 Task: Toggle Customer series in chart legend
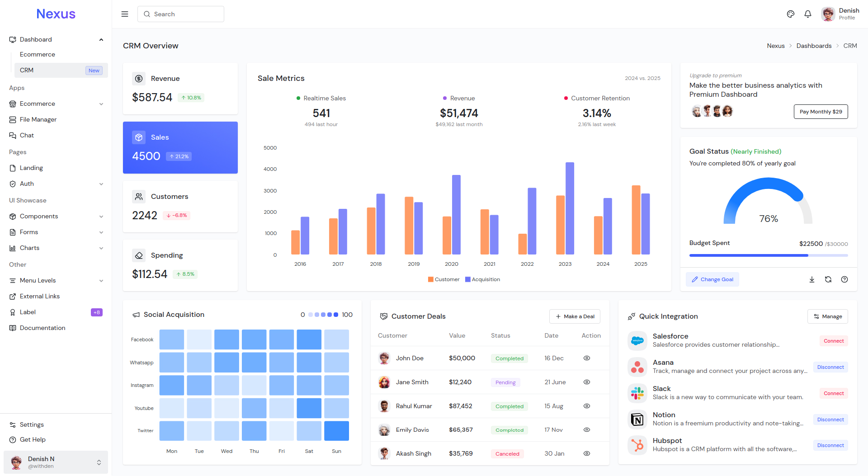[x=443, y=279]
